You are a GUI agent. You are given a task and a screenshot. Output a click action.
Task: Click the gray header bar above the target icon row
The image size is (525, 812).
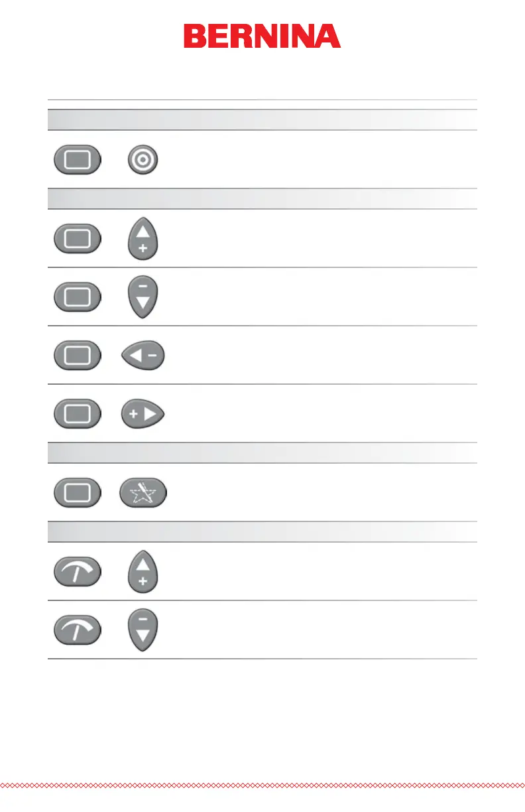click(x=262, y=120)
